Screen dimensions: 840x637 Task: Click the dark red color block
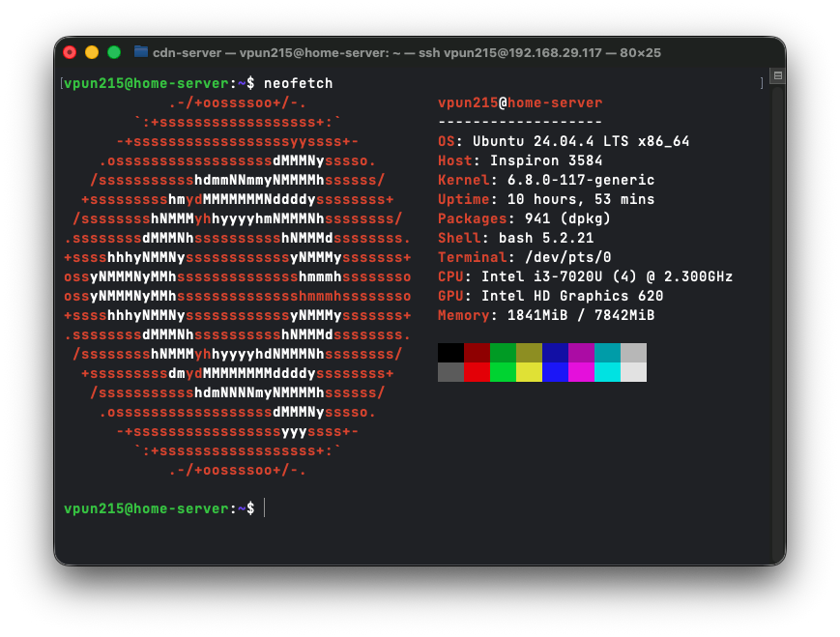click(477, 353)
